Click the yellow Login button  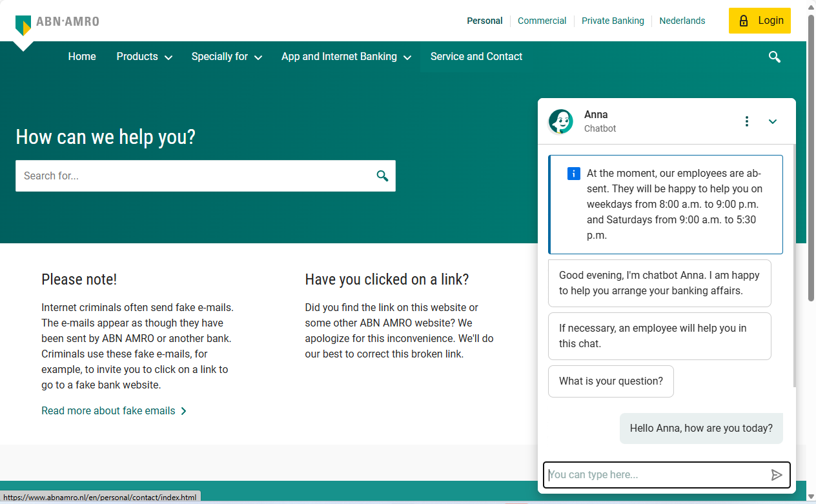[x=760, y=21]
